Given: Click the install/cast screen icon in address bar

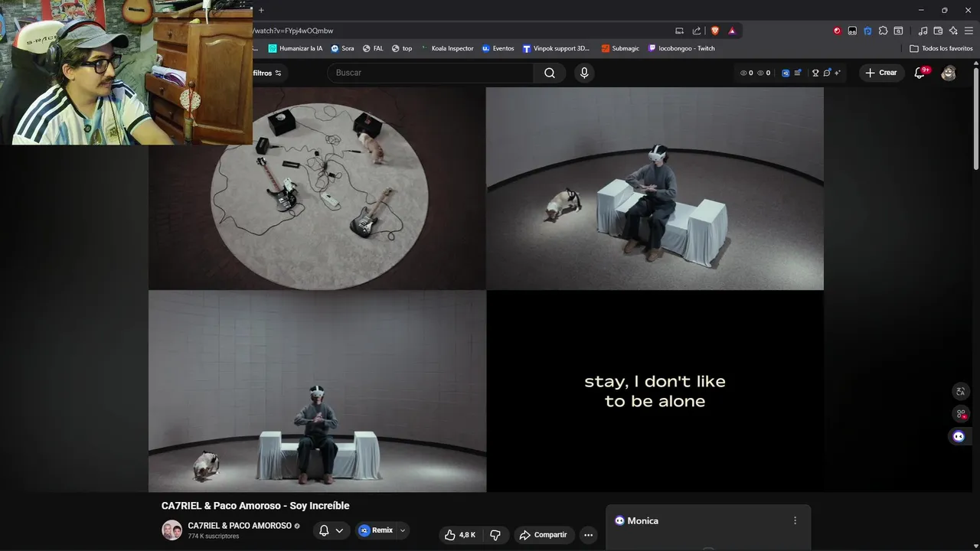Looking at the screenshot, I should (x=679, y=31).
